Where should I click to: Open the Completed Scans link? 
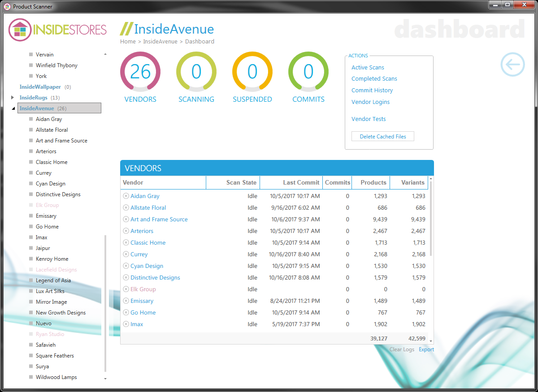(x=374, y=79)
